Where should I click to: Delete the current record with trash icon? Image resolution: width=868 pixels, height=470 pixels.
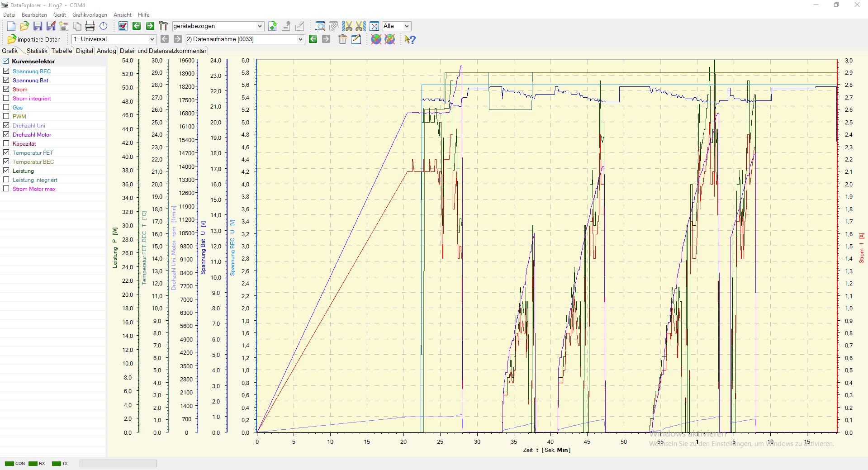coord(342,39)
